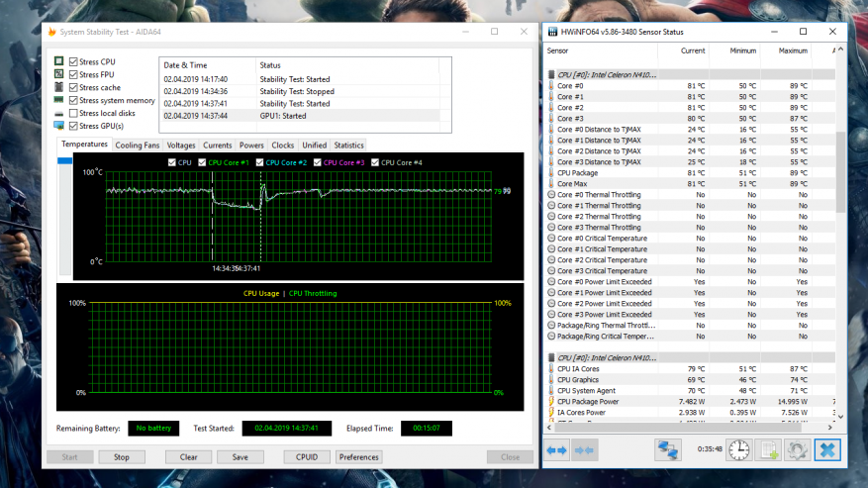This screenshot has height=488, width=868.
Task: Open the HWiNFO network computers icon
Action: tap(668, 450)
